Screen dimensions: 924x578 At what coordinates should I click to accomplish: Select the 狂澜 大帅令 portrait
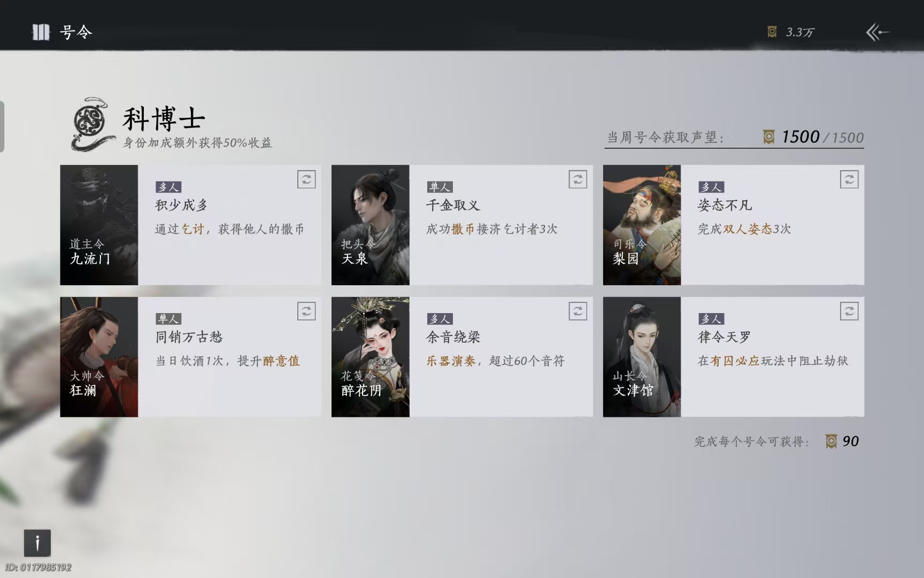point(99,357)
